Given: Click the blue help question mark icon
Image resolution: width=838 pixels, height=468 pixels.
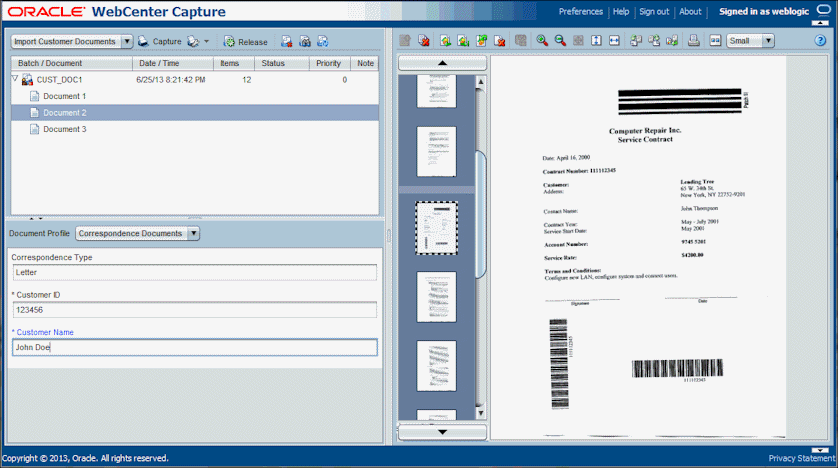Looking at the screenshot, I should click(x=820, y=41).
